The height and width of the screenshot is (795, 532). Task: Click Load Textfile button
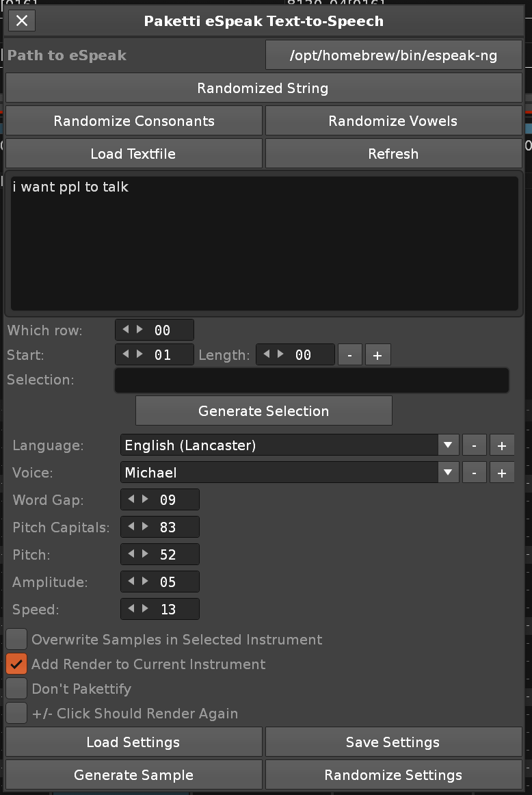click(x=133, y=154)
